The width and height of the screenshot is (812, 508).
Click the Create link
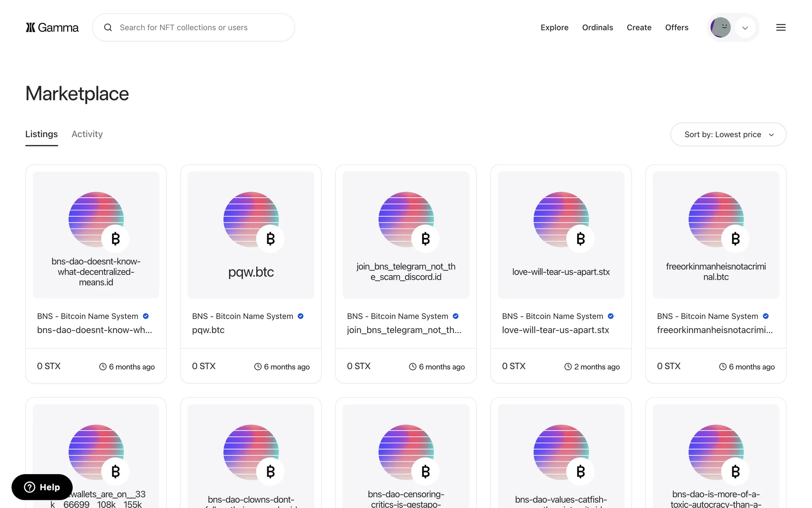[639, 28]
